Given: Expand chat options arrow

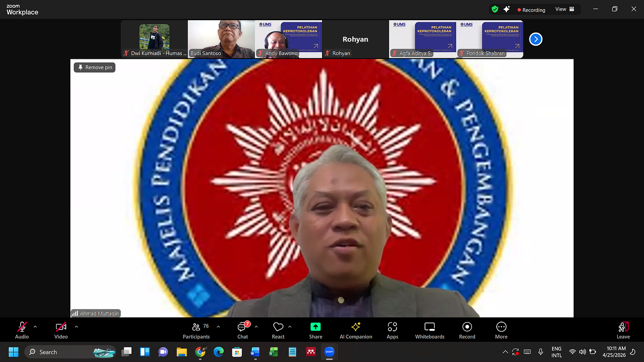Looking at the screenshot, I should point(256,327).
